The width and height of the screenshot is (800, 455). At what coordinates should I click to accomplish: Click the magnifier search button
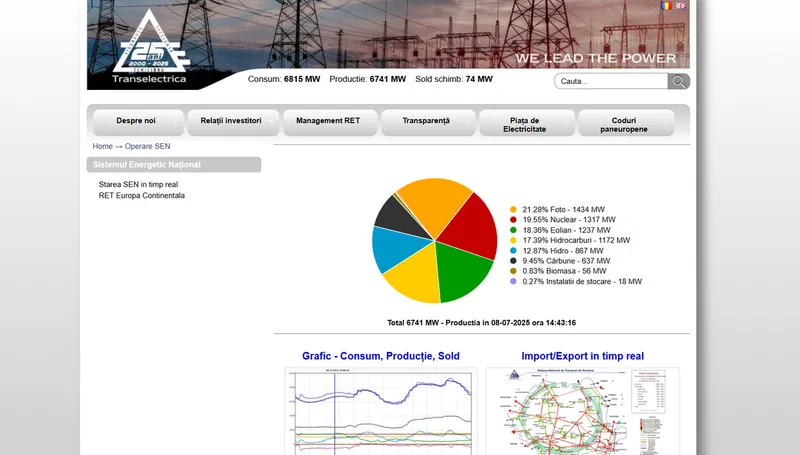pyautogui.click(x=679, y=81)
